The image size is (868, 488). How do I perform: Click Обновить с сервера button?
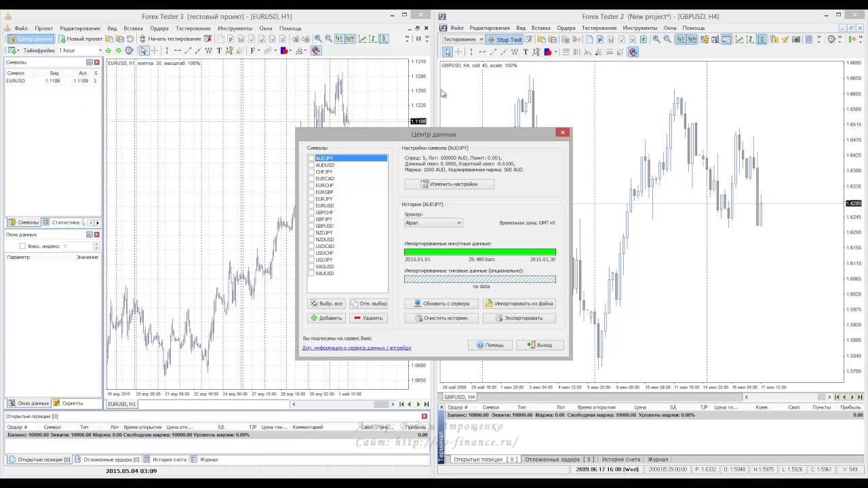point(441,304)
